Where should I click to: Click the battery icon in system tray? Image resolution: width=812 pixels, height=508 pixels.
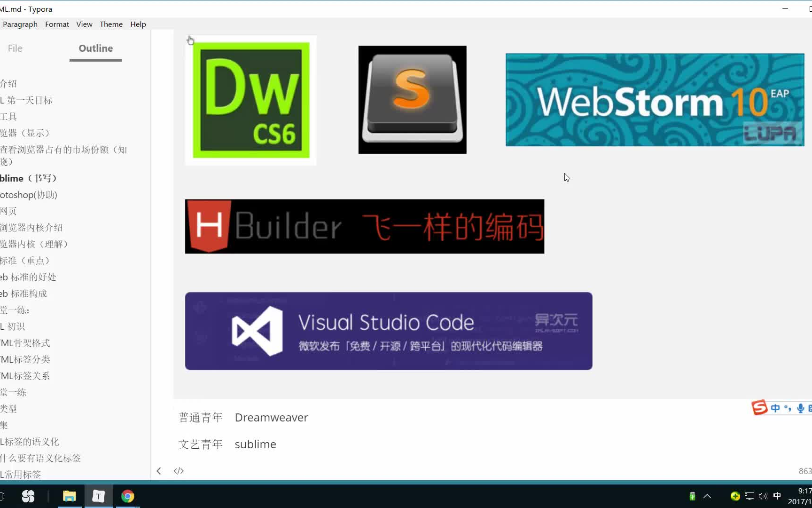[692, 496]
